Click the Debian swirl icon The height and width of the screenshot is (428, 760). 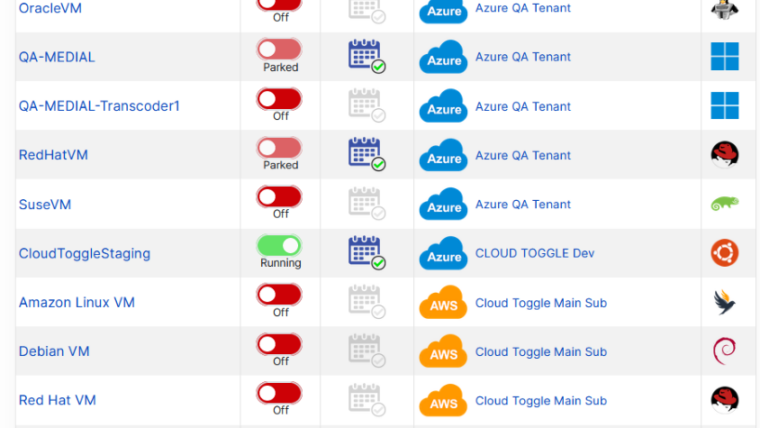724,351
